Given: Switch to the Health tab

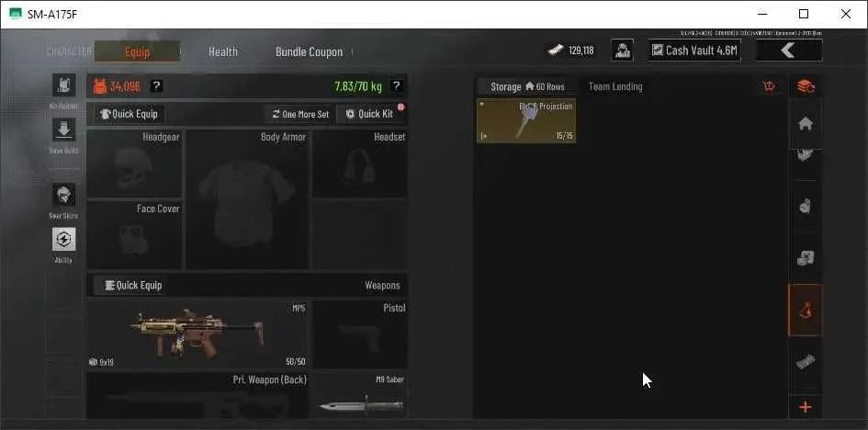Looking at the screenshot, I should coord(223,51).
